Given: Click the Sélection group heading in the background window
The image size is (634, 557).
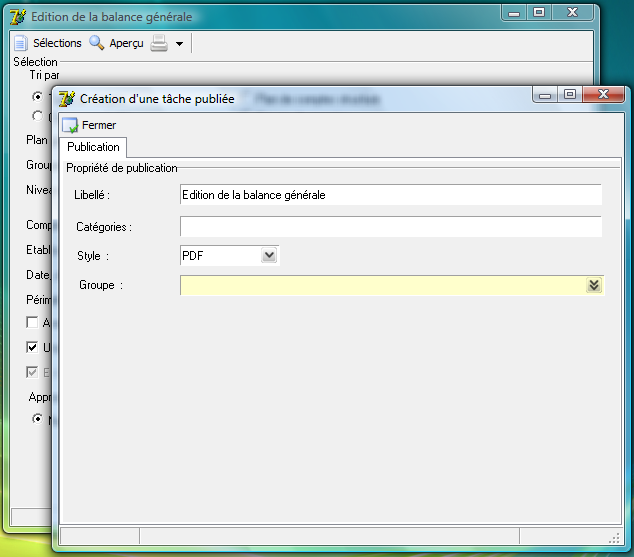Looking at the screenshot, I should (x=36, y=62).
